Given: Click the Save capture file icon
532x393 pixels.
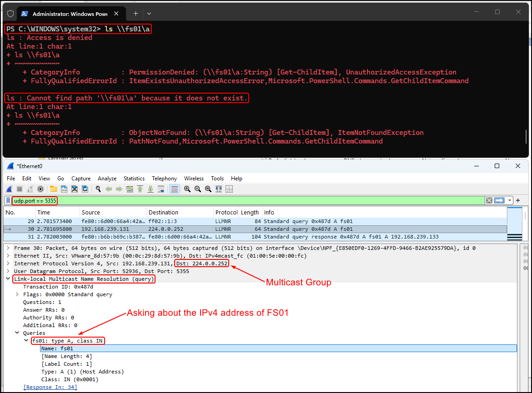Looking at the screenshot, I should point(64,189).
